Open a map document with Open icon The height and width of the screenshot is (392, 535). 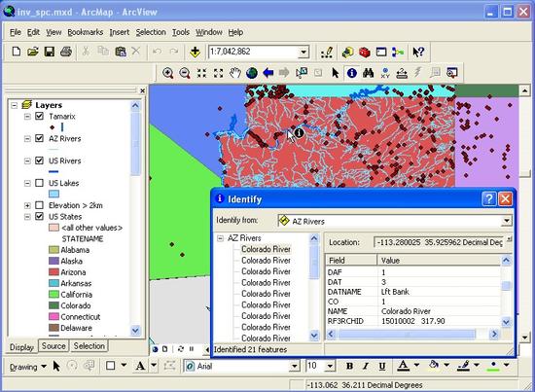[33, 52]
